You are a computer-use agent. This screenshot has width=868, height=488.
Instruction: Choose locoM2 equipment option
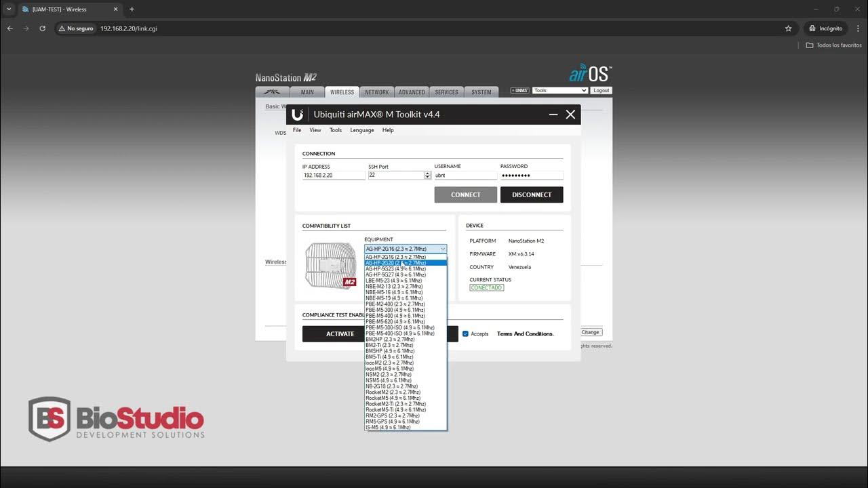406,363
